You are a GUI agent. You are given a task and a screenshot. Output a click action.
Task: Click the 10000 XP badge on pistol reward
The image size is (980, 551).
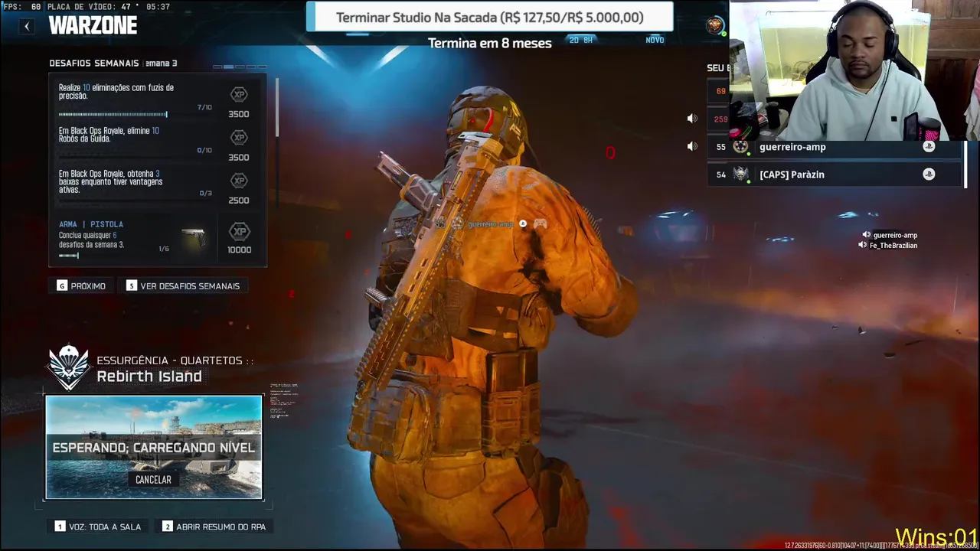240,231
